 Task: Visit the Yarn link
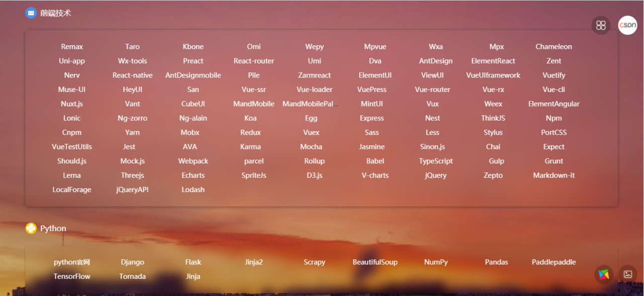click(x=132, y=133)
